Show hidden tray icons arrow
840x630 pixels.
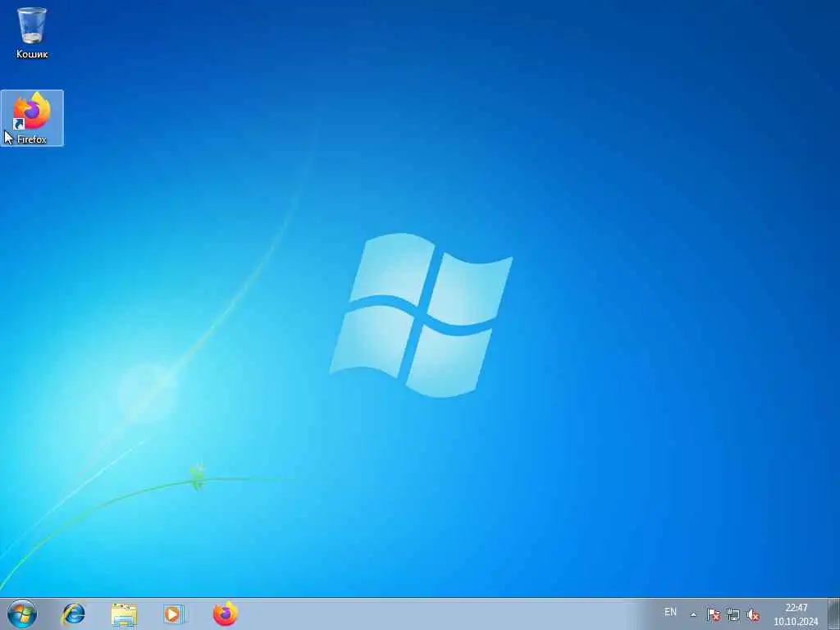(x=693, y=614)
